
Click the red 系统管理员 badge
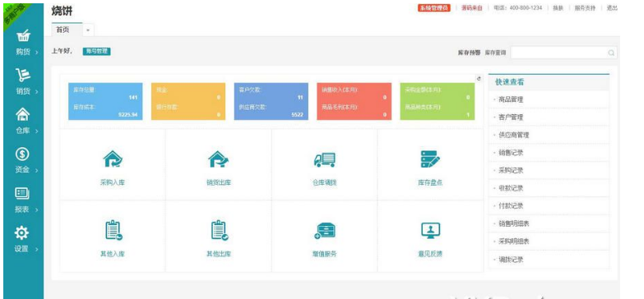(434, 7)
